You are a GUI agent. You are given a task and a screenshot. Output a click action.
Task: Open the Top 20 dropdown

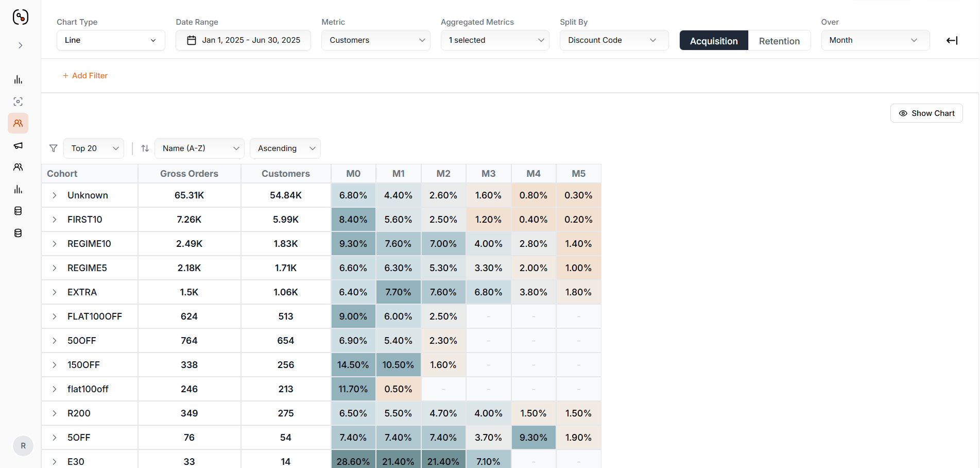[x=94, y=148]
